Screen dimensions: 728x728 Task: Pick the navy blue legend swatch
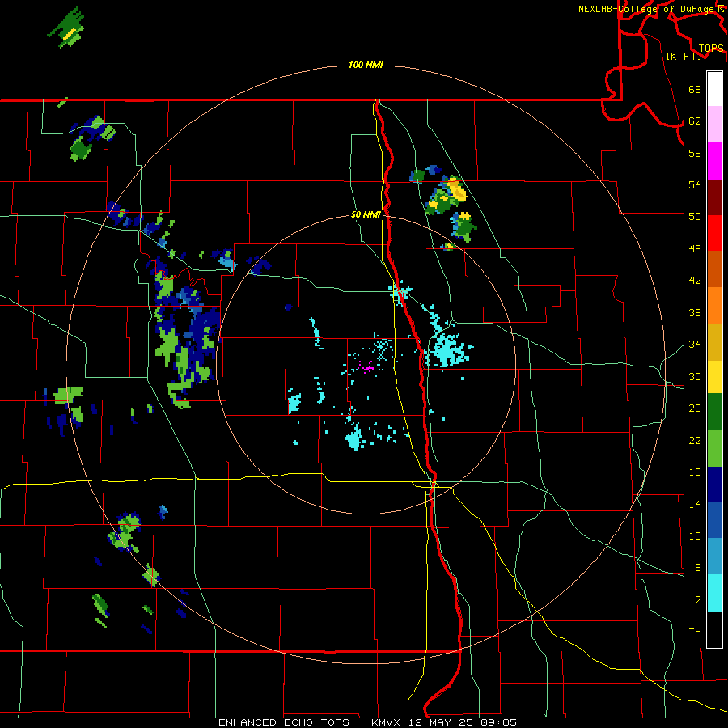point(714,485)
